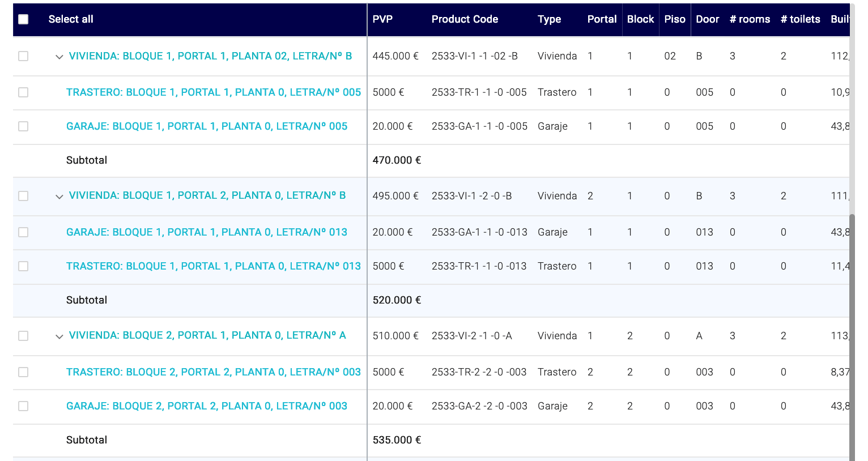Check the TRASTERO Letra/Nº 003 row box
868x461 pixels.
click(x=23, y=372)
